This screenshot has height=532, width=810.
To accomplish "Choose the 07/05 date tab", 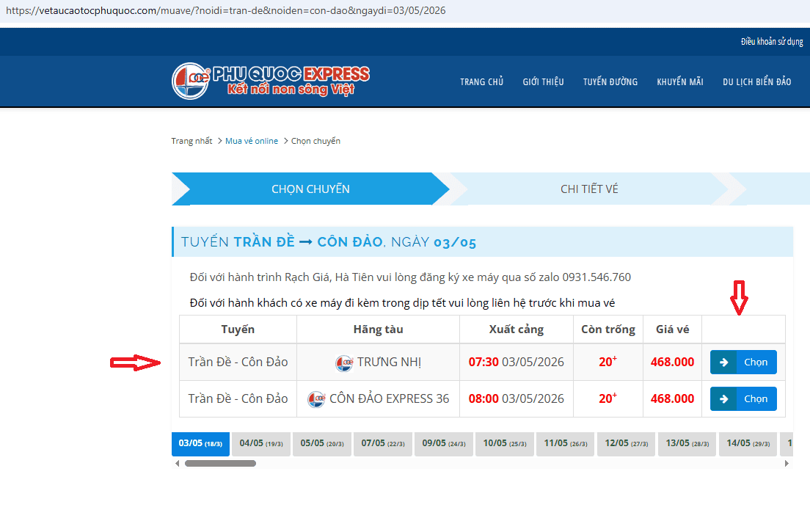I will [383, 444].
